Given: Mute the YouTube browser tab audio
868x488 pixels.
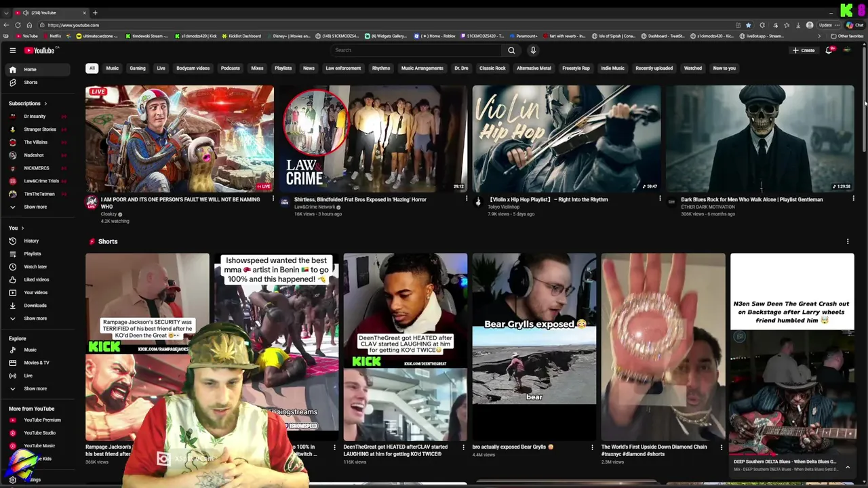Looking at the screenshot, I should (26, 13).
